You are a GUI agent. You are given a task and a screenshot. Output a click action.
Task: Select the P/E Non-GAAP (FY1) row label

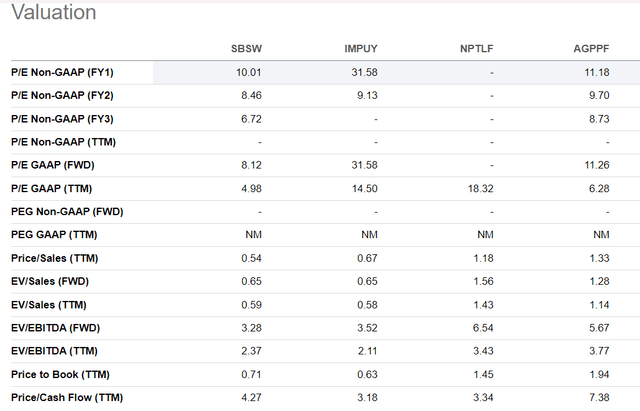(x=62, y=72)
